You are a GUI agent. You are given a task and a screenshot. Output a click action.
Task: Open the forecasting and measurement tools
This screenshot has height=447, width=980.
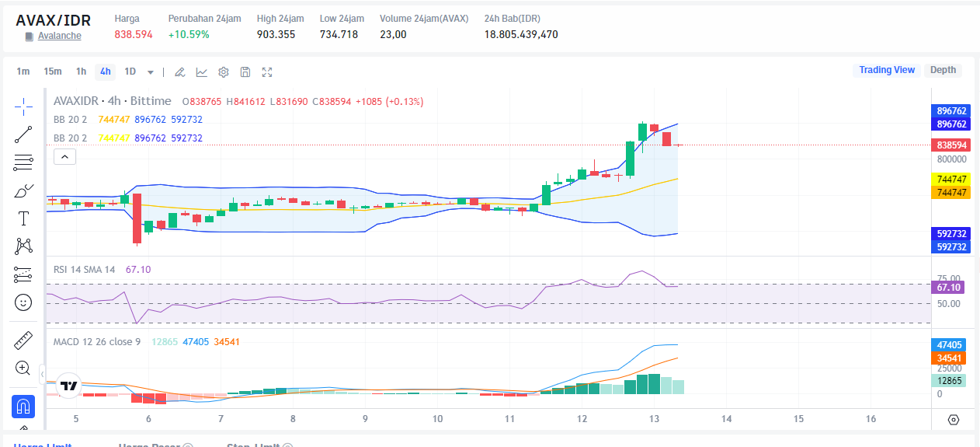click(23, 274)
